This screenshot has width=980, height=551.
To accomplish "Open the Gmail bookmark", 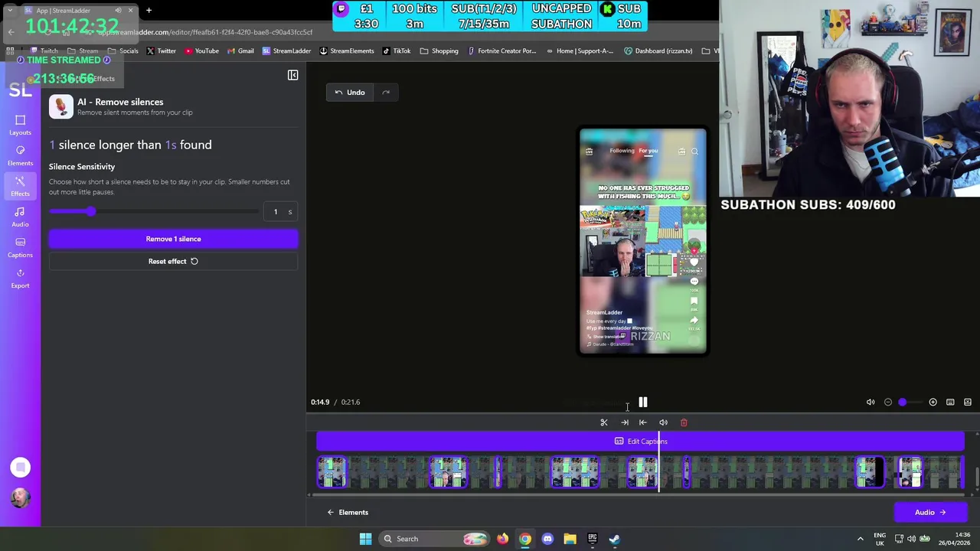I will [240, 51].
